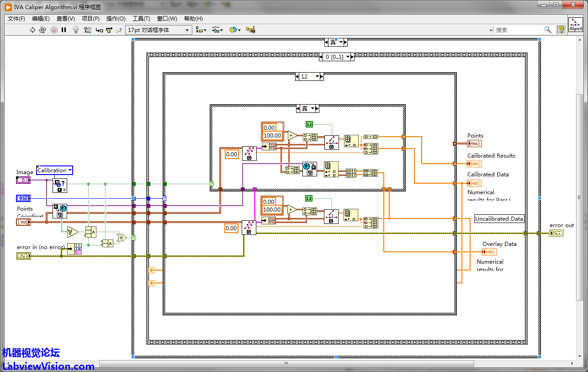Click the horizontal scrollbar thumb

point(286,364)
